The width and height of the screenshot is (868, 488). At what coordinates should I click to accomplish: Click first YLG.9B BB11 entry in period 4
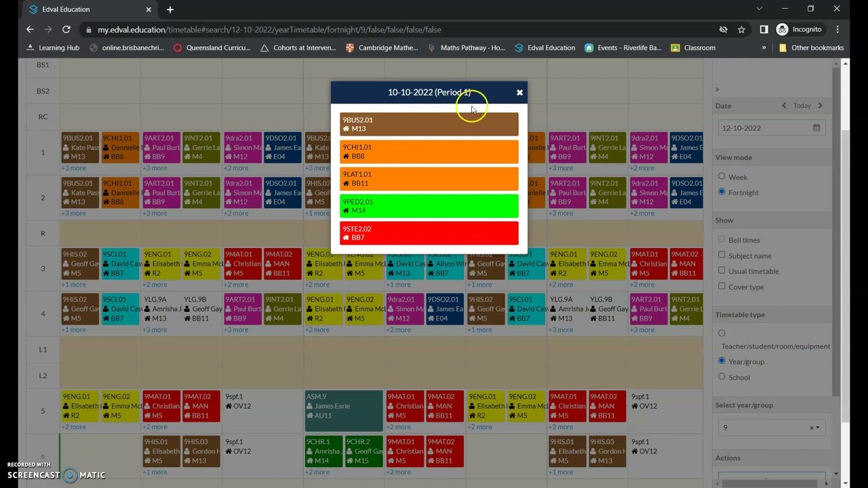(201, 308)
